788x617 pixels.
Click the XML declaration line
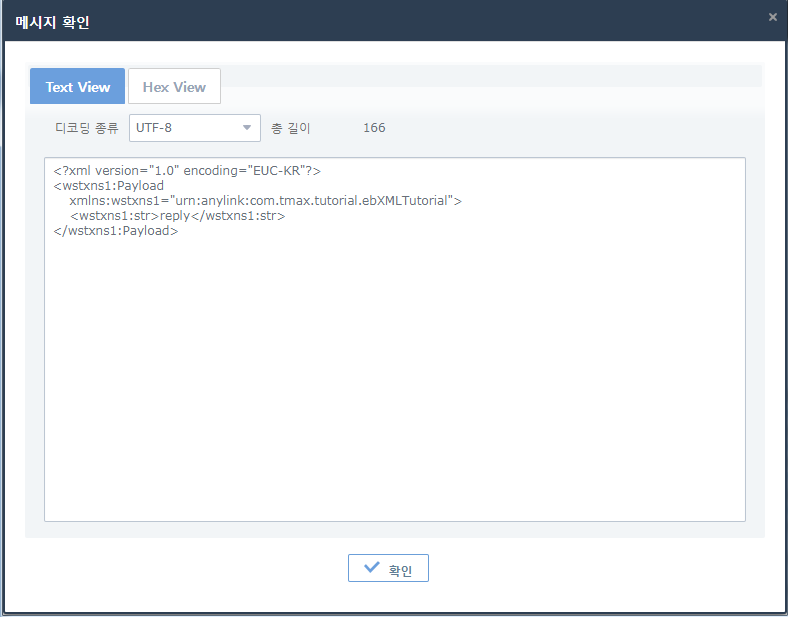click(186, 171)
